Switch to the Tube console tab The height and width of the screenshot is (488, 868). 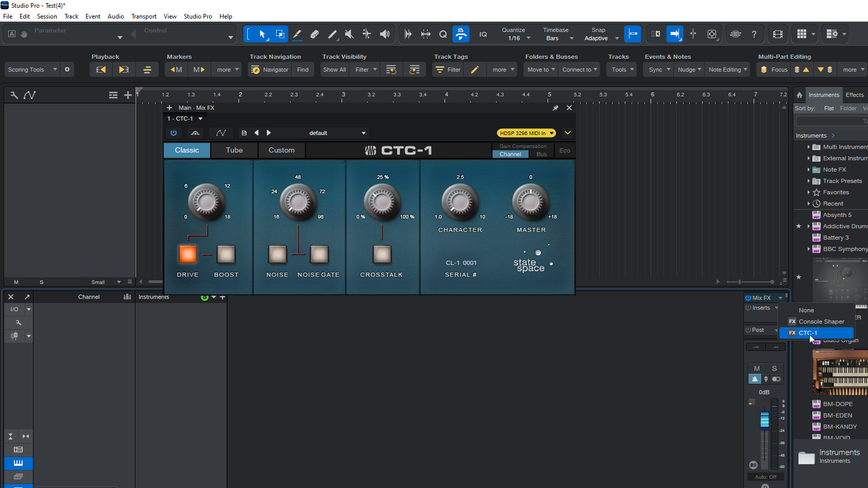click(x=234, y=150)
